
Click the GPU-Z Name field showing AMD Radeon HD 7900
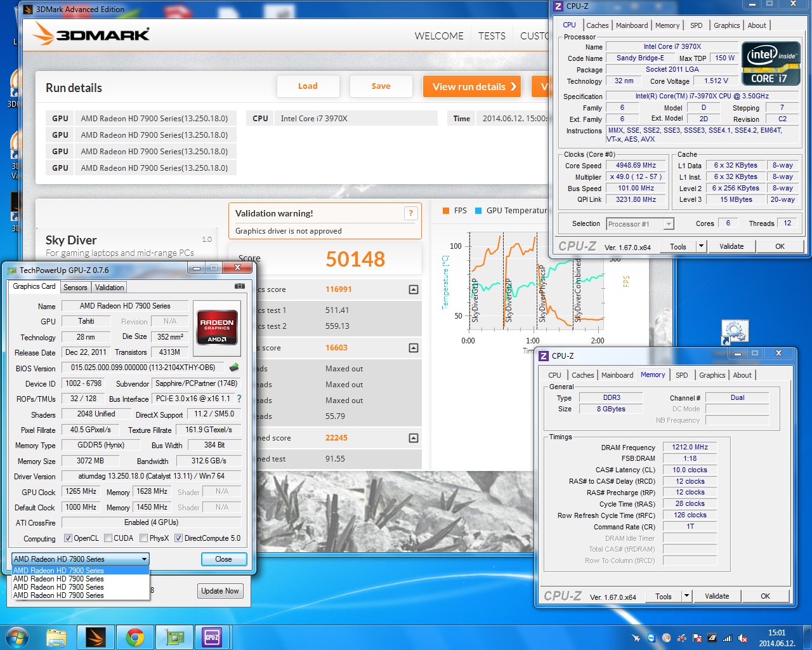pyautogui.click(x=125, y=306)
